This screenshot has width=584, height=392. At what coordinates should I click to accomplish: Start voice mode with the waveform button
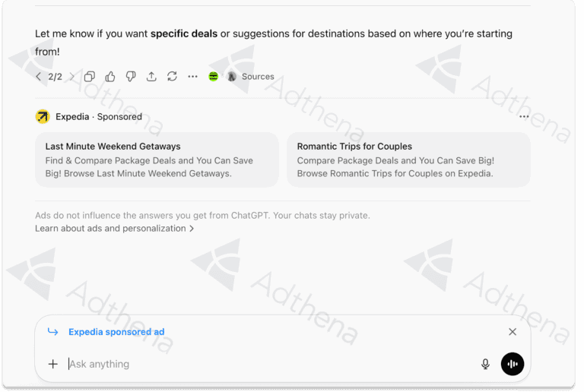513,364
